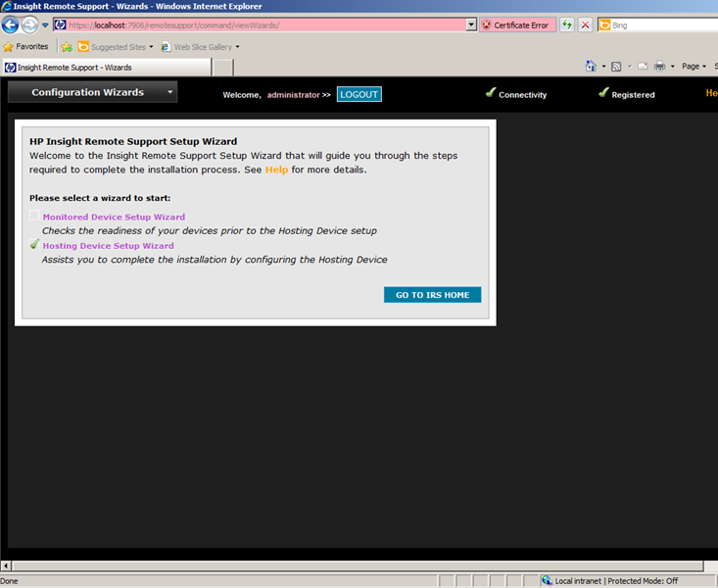Open the Hosting Device Setup Wizard link
The image size is (718, 588).
coord(109,246)
